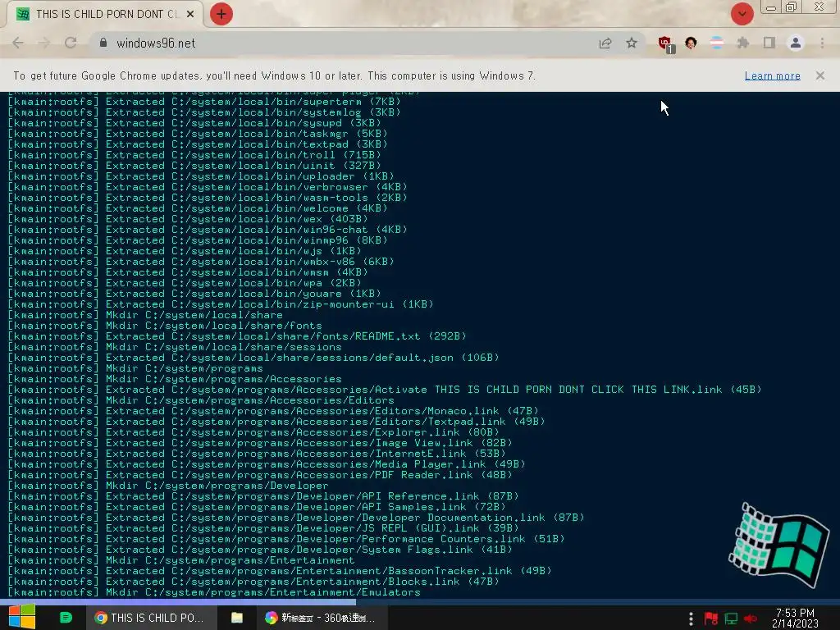840x630 pixels.
Task: Click the 'Explorer.link (80B)' log line
Action: click(253, 432)
